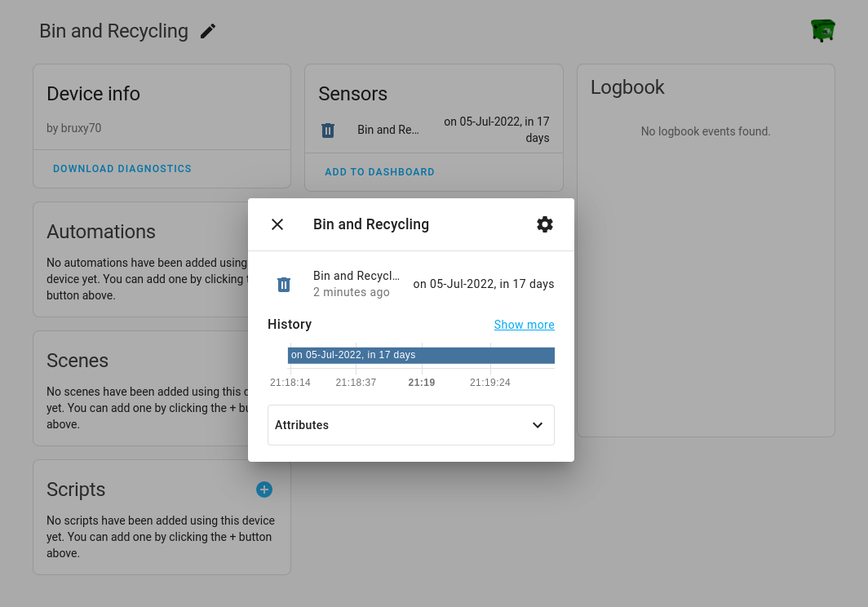Select the Logbook panel heading
The width and height of the screenshot is (868, 607).
point(627,87)
